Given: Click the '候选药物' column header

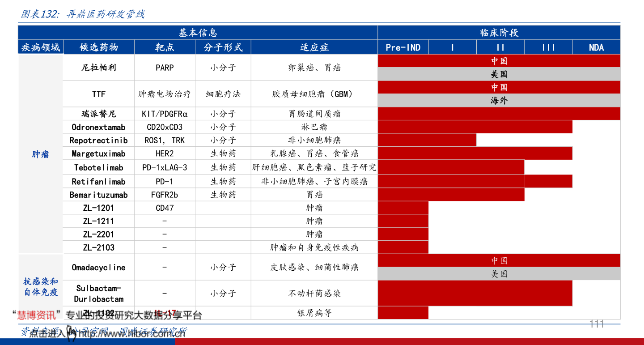Looking at the screenshot, I should tap(99, 47).
